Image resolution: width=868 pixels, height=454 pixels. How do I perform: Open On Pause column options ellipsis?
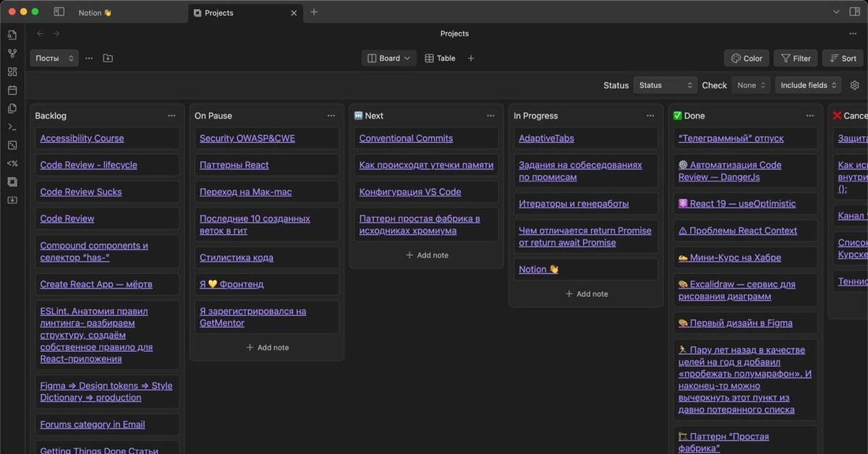click(331, 116)
